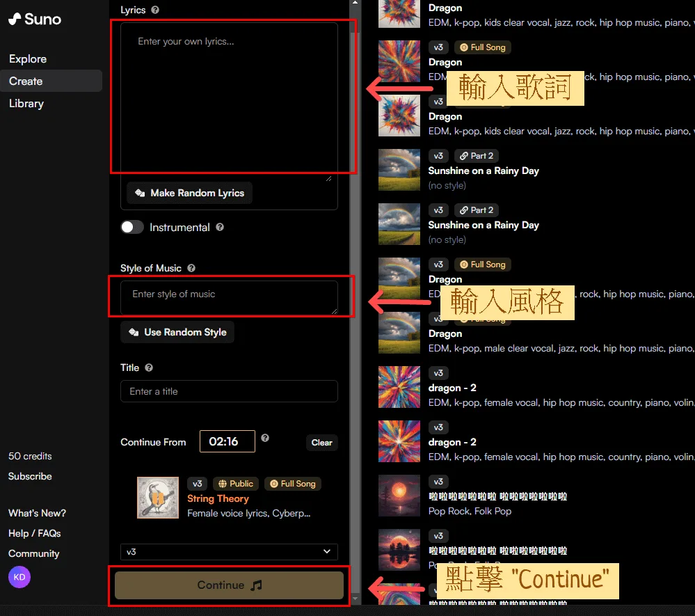Screen dimensions: 695x616
Task: Toggle the Instrumental switch
Action: (x=132, y=227)
